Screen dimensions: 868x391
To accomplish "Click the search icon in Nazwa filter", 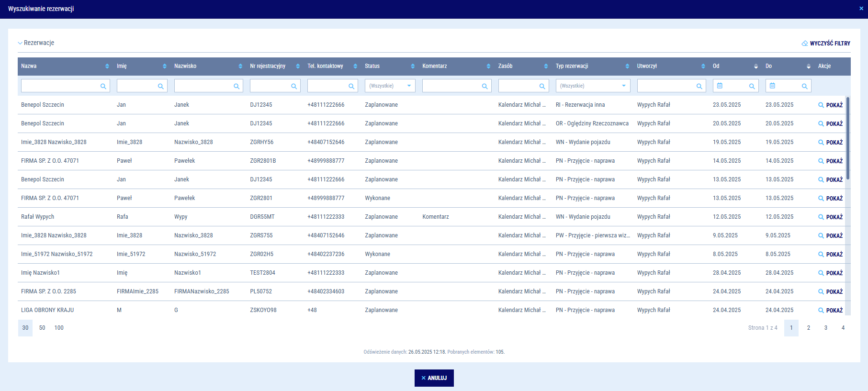I will pos(103,86).
